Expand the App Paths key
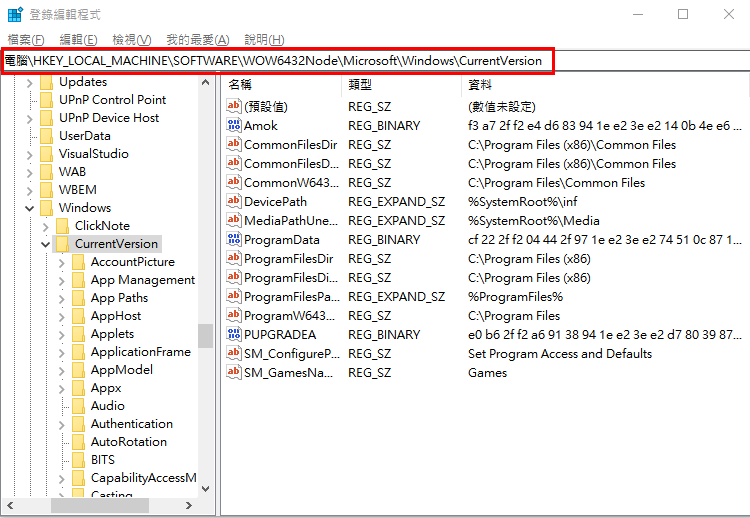The height and width of the screenshot is (518, 750). [x=61, y=298]
